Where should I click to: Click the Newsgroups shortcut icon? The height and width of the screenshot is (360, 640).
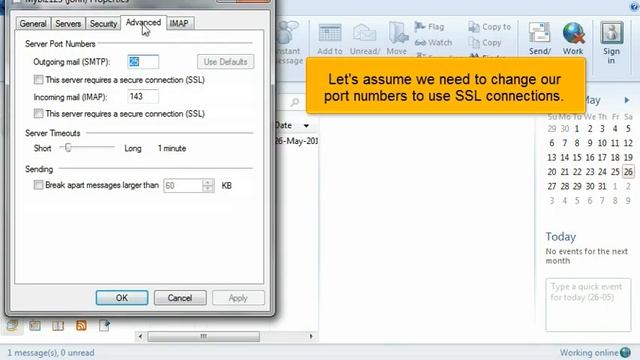(x=104, y=325)
